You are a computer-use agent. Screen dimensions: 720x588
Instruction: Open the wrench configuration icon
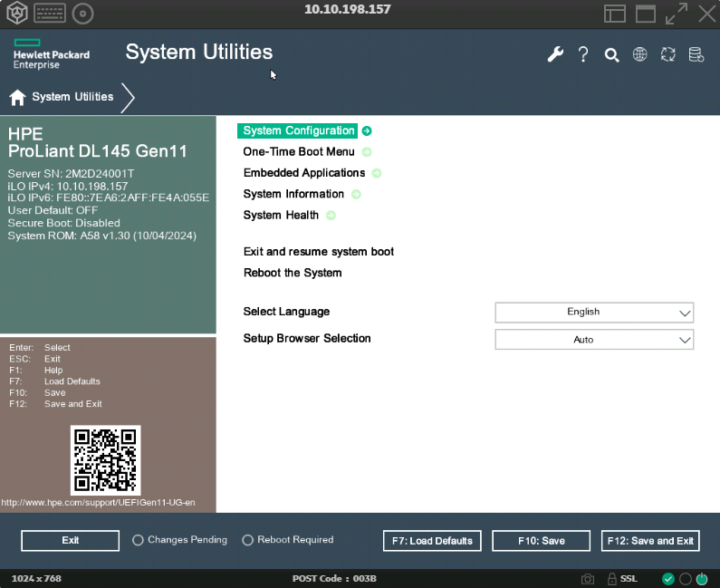click(x=555, y=54)
